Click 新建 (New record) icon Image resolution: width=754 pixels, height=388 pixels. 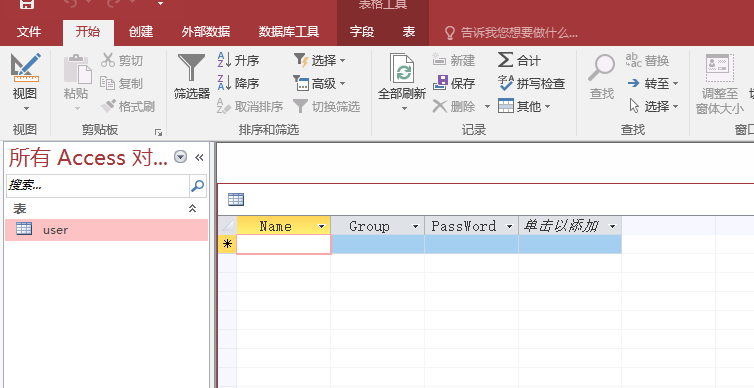pos(439,60)
